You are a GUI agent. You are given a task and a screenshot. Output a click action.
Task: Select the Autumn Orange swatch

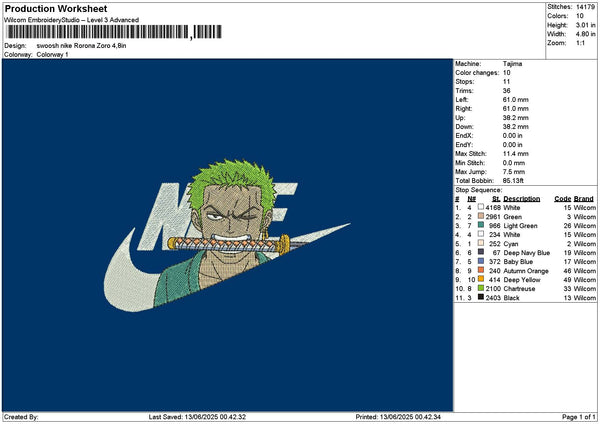[x=481, y=270]
